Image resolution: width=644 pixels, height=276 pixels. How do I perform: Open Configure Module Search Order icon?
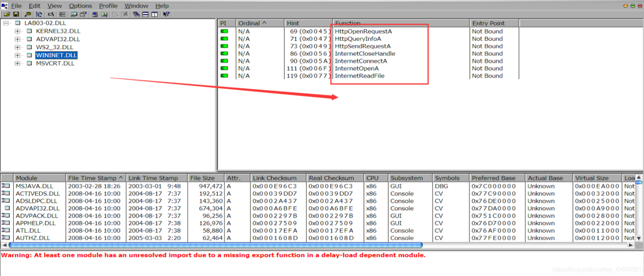click(104, 14)
